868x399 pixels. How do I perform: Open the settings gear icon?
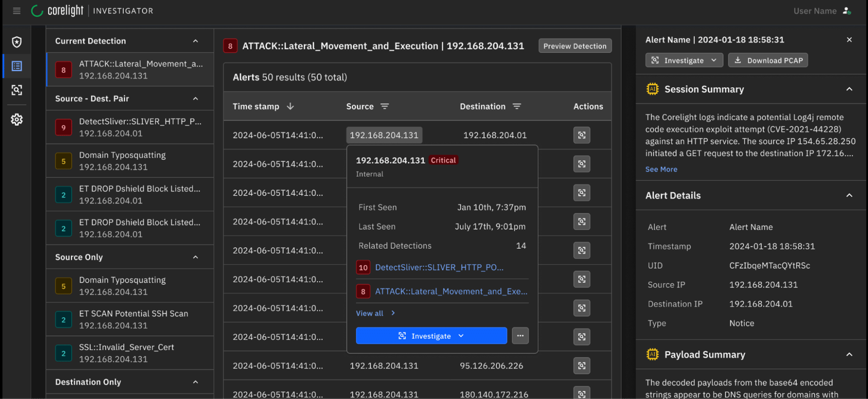point(17,119)
